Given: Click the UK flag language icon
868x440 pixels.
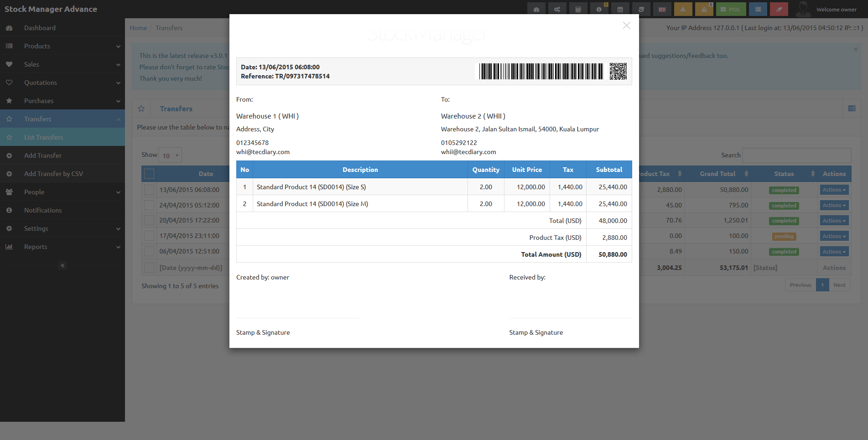Looking at the screenshot, I should pyautogui.click(x=662, y=9).
